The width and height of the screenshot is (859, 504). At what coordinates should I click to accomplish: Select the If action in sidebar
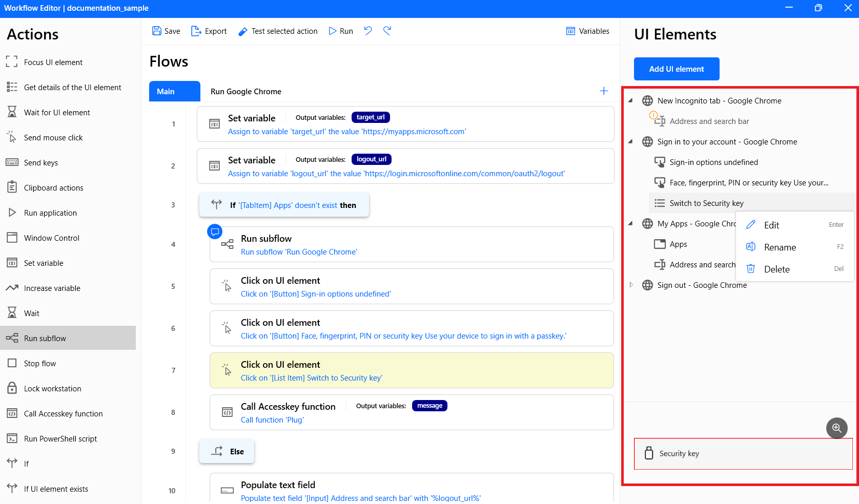(68, 464)
